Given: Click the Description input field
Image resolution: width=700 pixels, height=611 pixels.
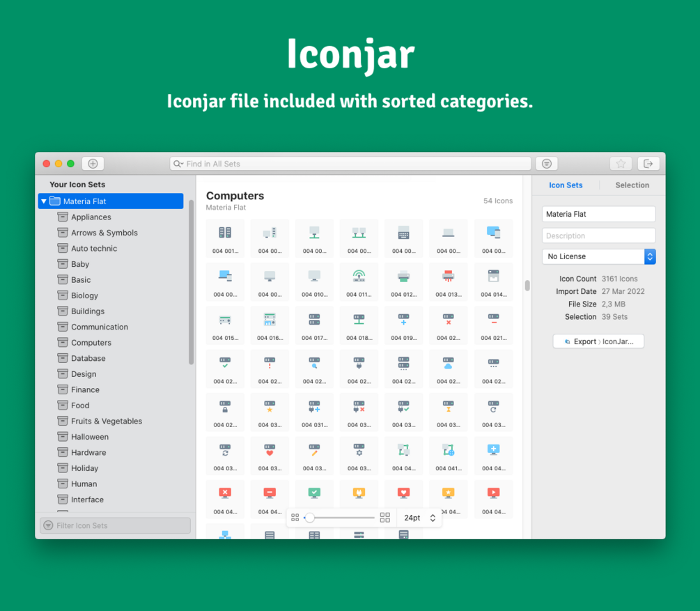Looking at the screenshot, I should pos(599,235).
